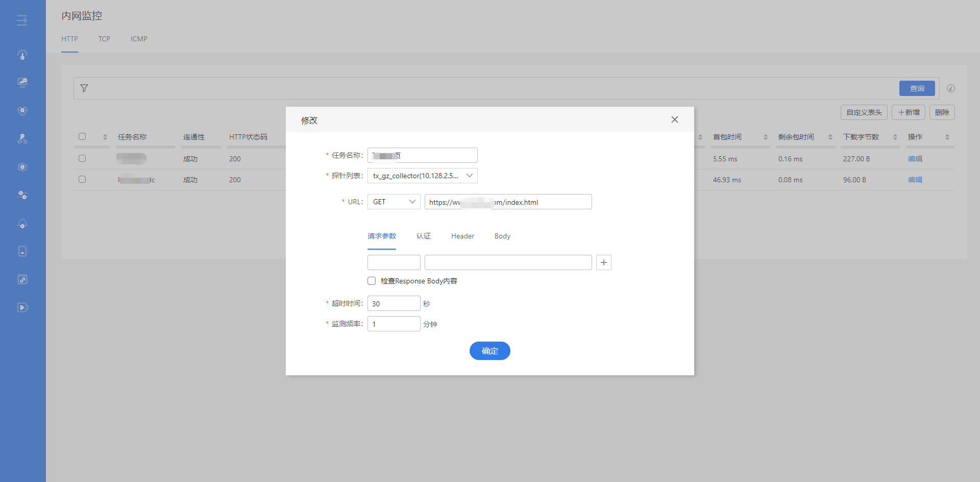Click the 查询 search button

(x=917, y=88)
